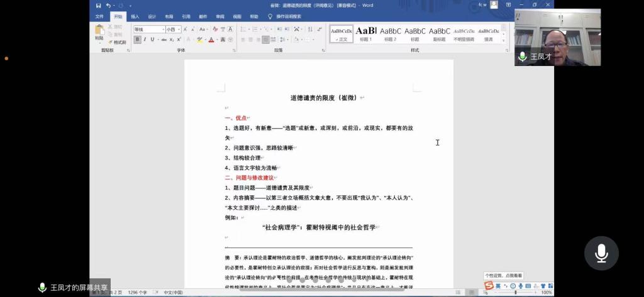Screen dimensions: 644x297
Task: Align paragraph text to the left
Action: (243, 40)
